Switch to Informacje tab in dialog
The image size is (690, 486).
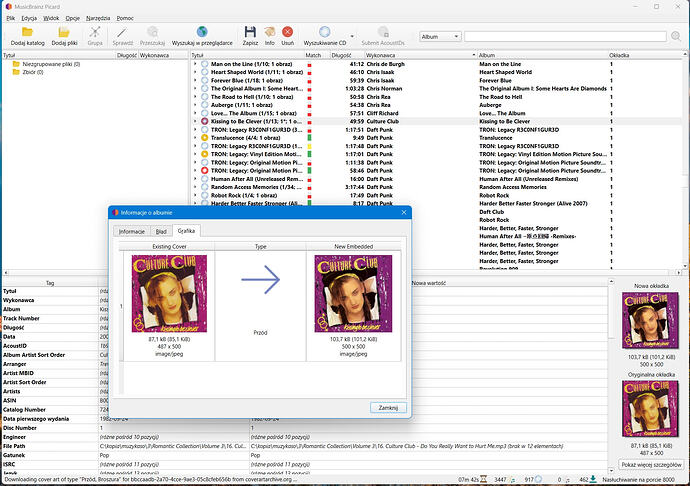132,232
